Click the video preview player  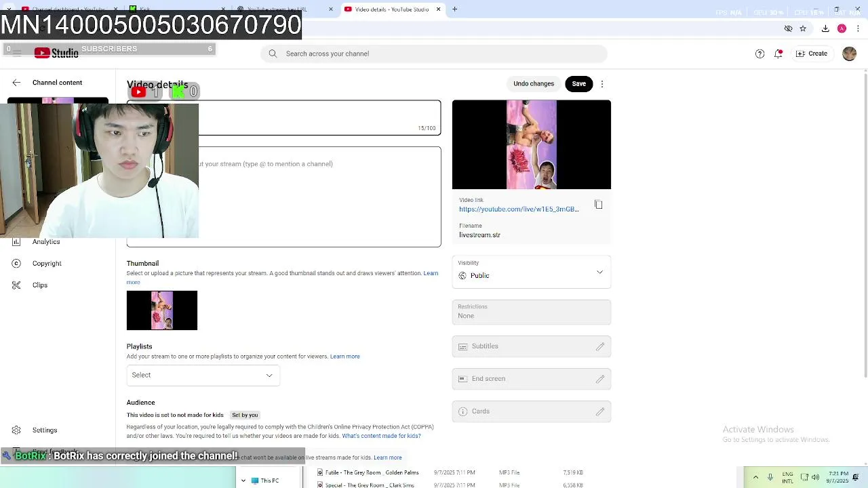coord(532,144)
